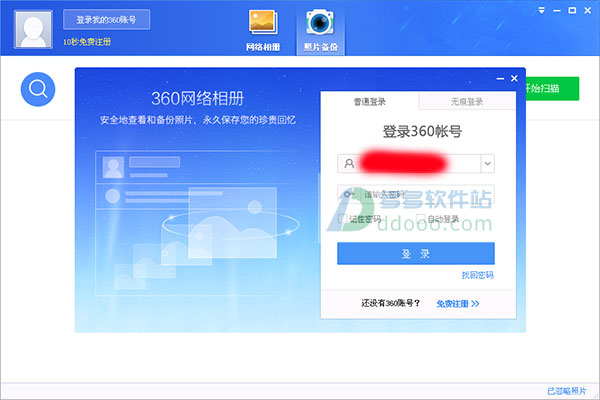Screen dimensions: 600x400
Task: Click 登录我的360账号 button
Action: click(106, 20)
